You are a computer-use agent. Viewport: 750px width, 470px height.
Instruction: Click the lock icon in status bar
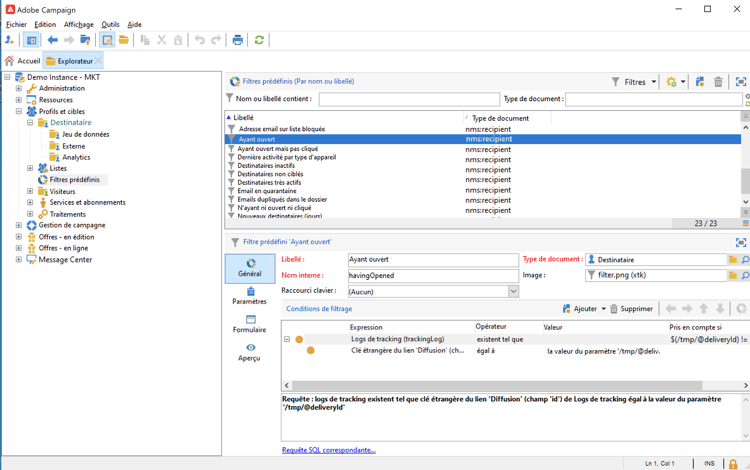(x=733, y=463)
